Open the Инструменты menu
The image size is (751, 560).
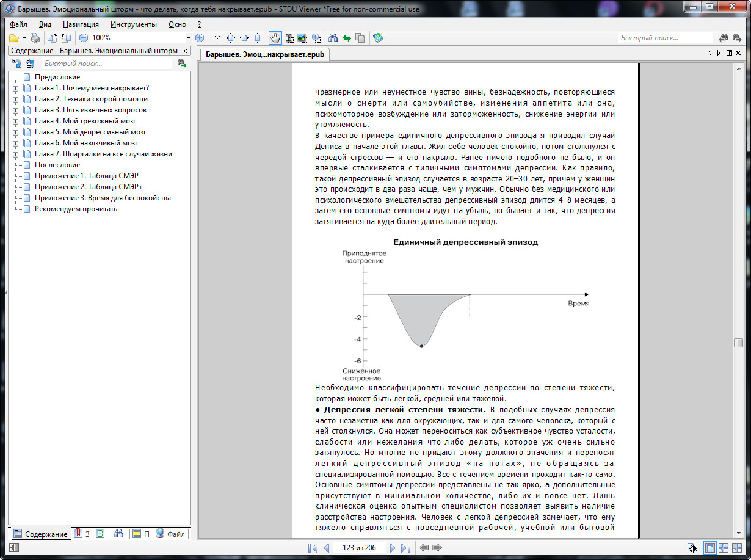134,24
